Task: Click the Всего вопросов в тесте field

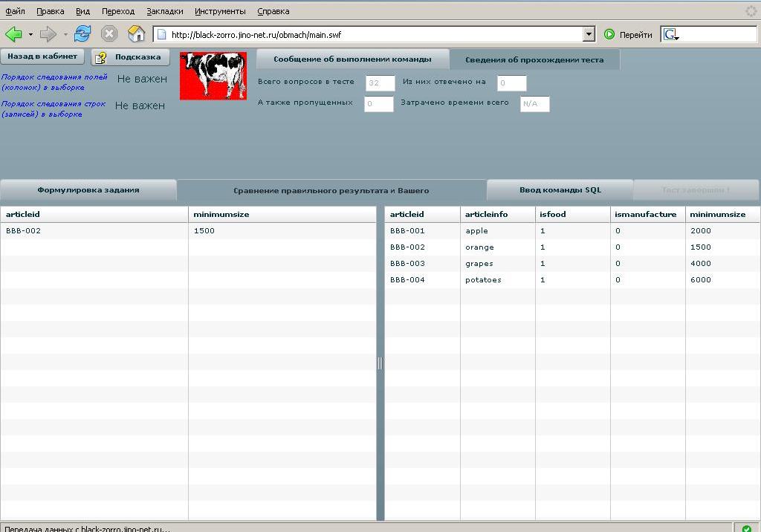Action: click(x=380, y=83)
